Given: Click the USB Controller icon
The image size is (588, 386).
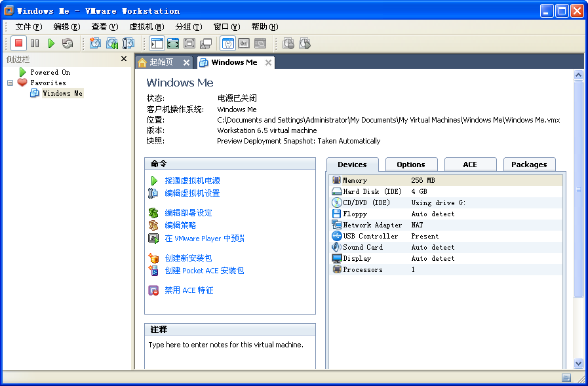Looking at the screenshot, I should [337, 236].
